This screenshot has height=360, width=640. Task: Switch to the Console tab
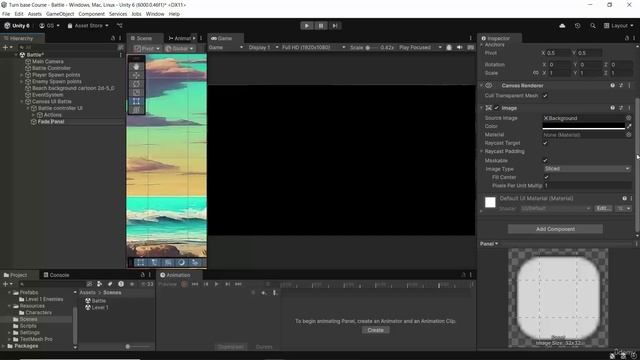56,275
